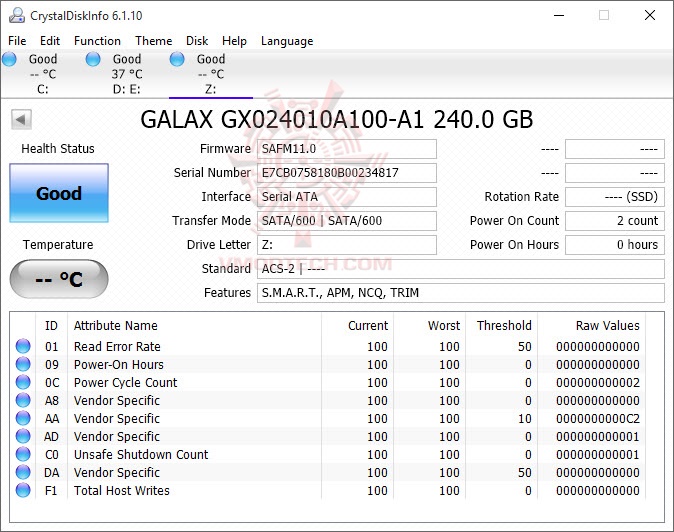Select the Power-On Hours row text
Viewport: 674px width, 532px height.
tap(119, 364)
